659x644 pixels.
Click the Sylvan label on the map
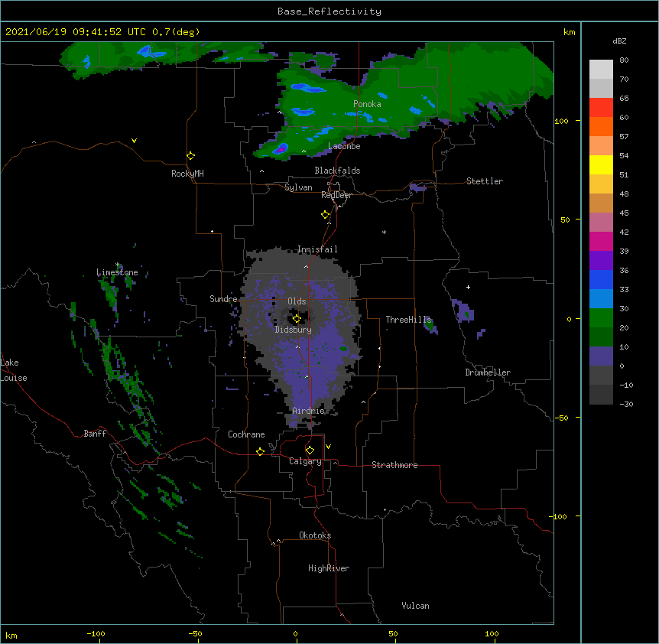click(298, 187)
